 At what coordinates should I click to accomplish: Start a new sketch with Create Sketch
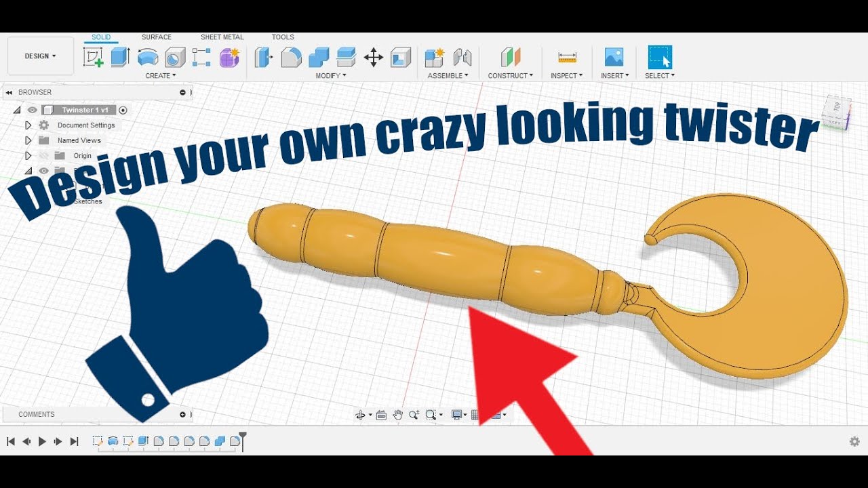tap(93, 57)
